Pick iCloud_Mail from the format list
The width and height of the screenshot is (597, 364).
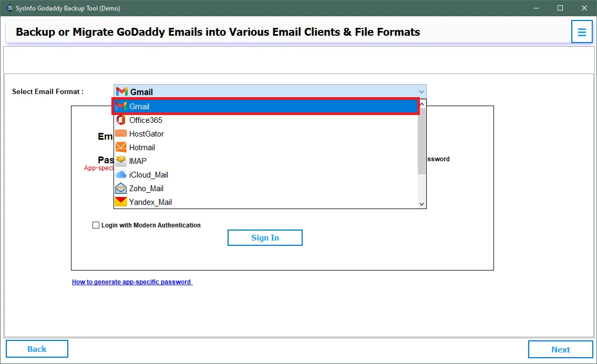tap(266, 175)
